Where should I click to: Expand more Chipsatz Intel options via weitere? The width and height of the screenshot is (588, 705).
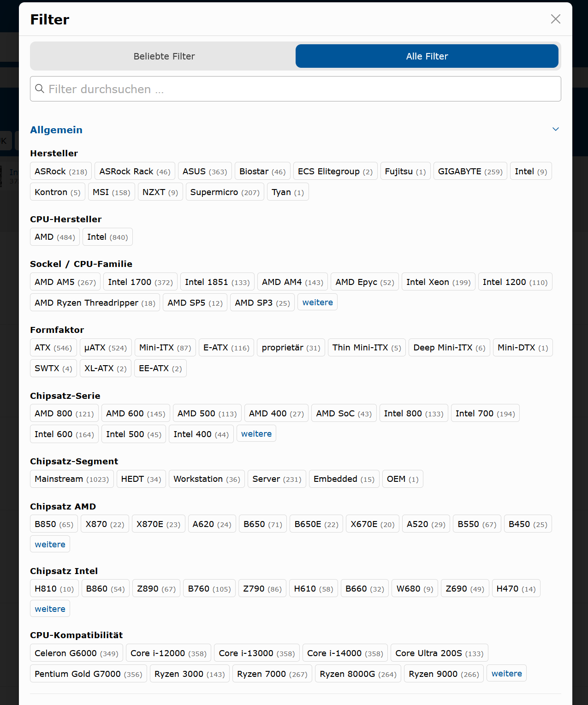point(50,609)
